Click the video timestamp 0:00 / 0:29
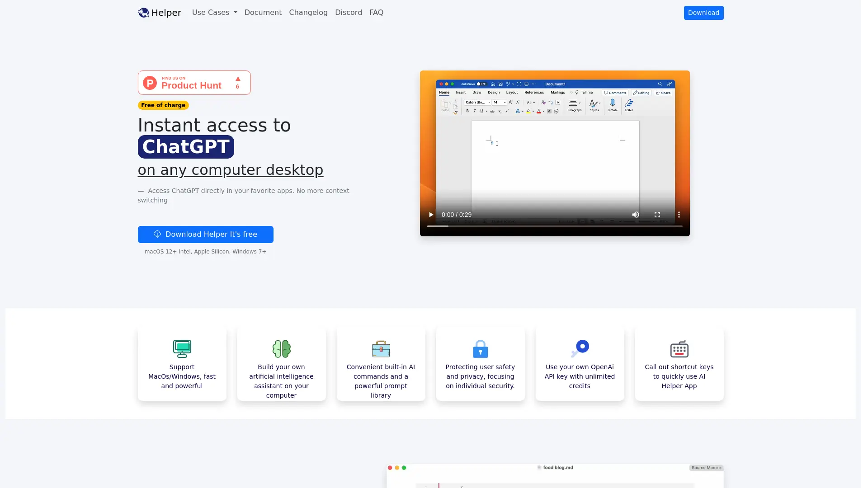Viewport: 868px width, 488px height. (457, 215)
